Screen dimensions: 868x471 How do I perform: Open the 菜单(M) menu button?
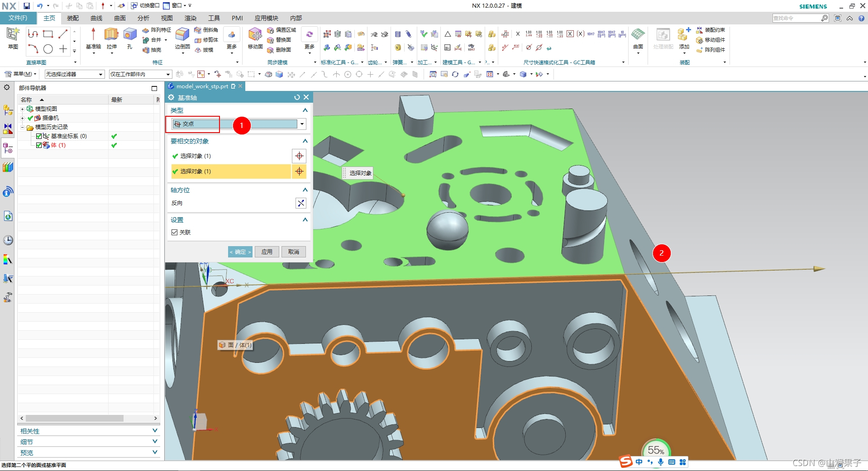(x=20, y=74)
